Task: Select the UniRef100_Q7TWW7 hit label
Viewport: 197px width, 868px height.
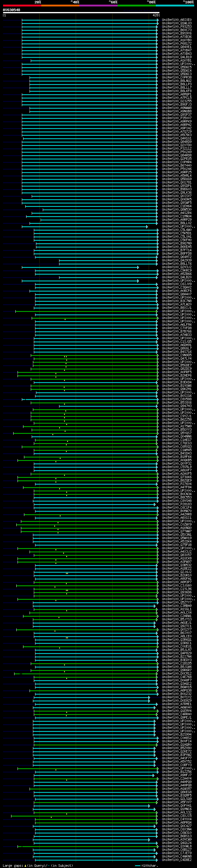Action: [176, 531]
